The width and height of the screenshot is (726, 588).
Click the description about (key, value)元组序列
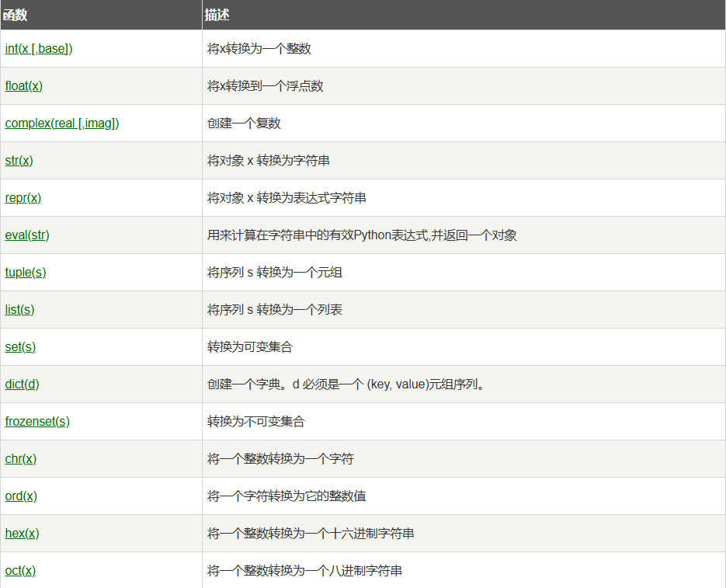click(x=346, y=384)
